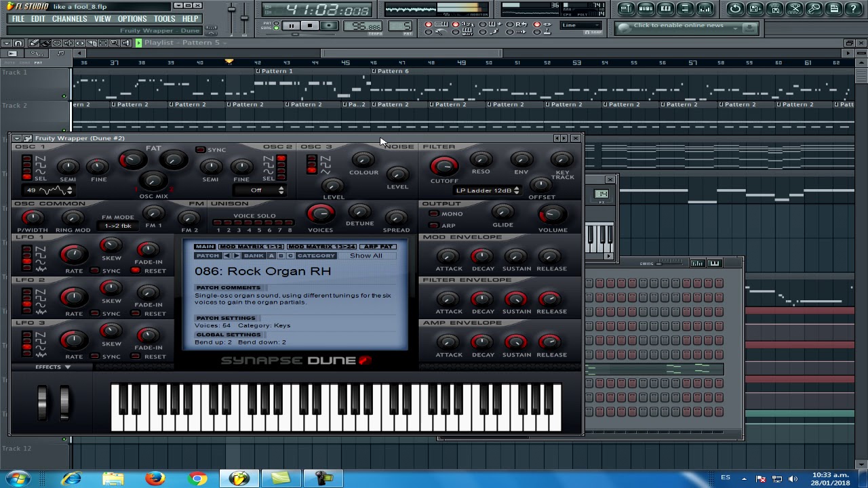The height and width of the screenshot is (488, 868).
Task: Open the piano roll view icon
Action: point(665,9)
